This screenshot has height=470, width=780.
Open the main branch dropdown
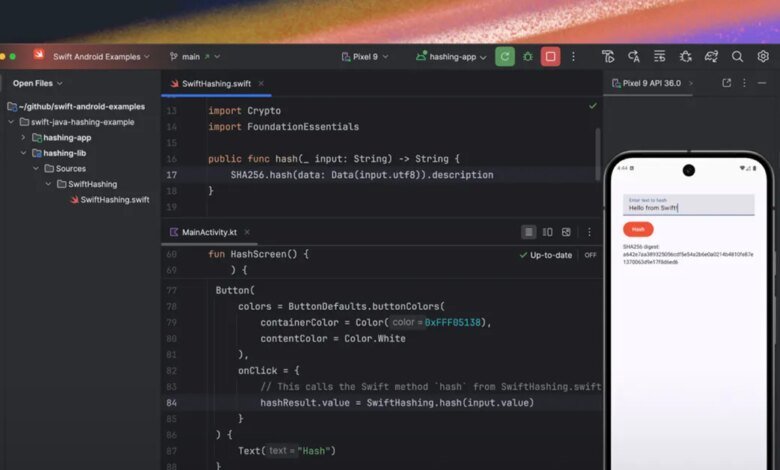[195, 57]
